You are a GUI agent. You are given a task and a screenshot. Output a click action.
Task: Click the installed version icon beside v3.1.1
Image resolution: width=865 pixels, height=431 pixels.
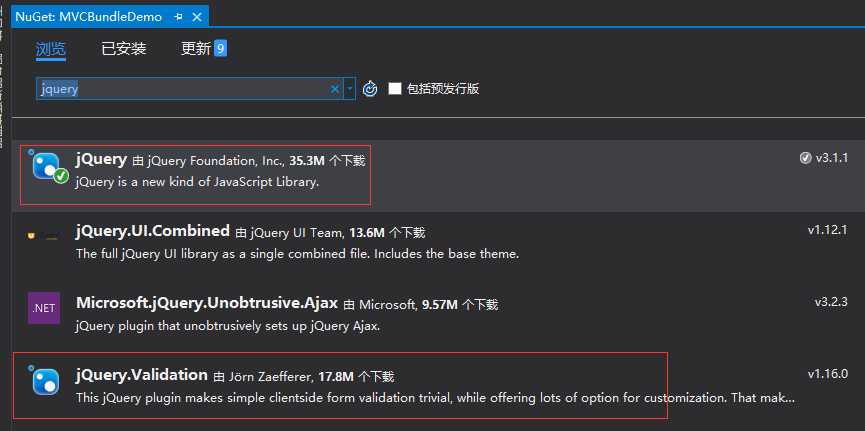(x=805, y=158)
